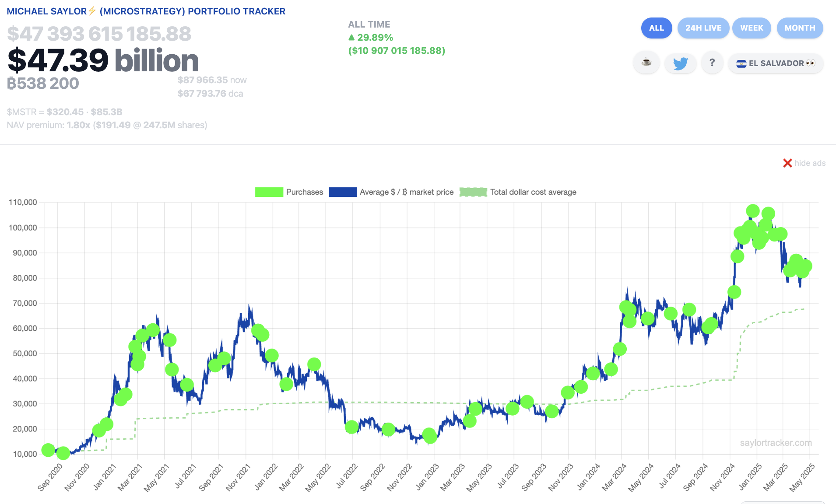The height and width of the screenshot is (504, 836).
Task: Click the $47 393 615 185.88 exact value
Action: pyautogui.click(x=99, y=34)
